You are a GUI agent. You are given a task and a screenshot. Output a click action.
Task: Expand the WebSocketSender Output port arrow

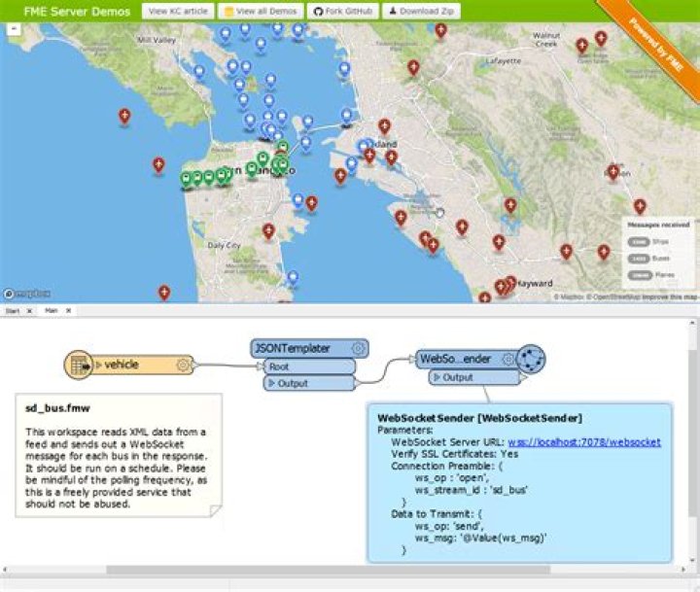(436, 377)
